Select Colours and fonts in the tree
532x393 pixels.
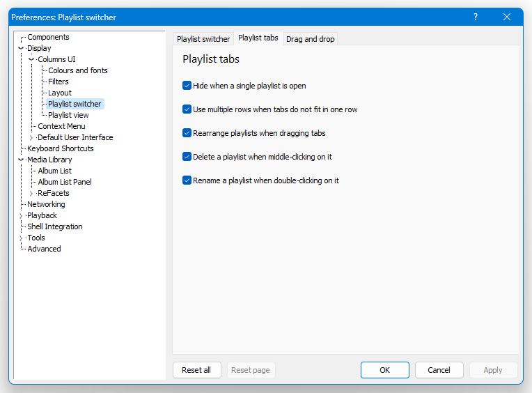[x=78, y=70]
